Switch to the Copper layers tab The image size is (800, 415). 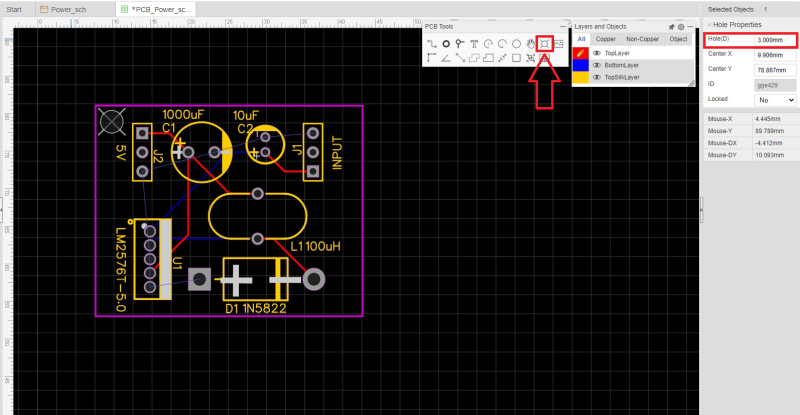tap(606, 39)
